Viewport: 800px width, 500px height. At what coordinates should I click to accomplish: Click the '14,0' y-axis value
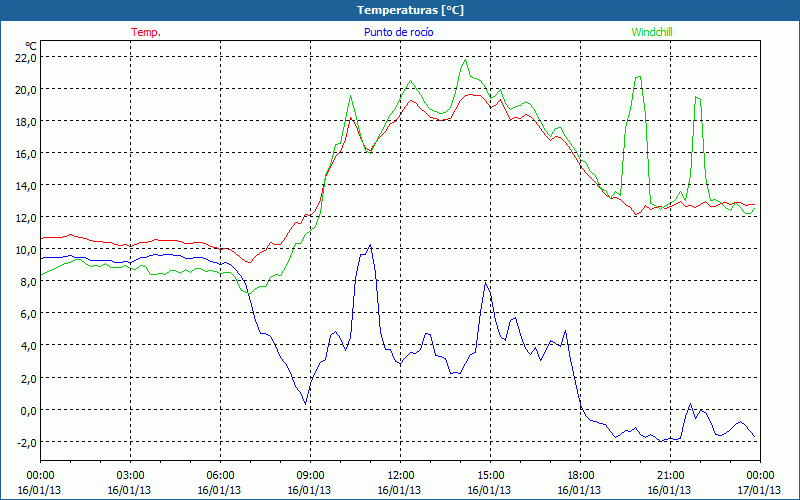click(27, 186)
